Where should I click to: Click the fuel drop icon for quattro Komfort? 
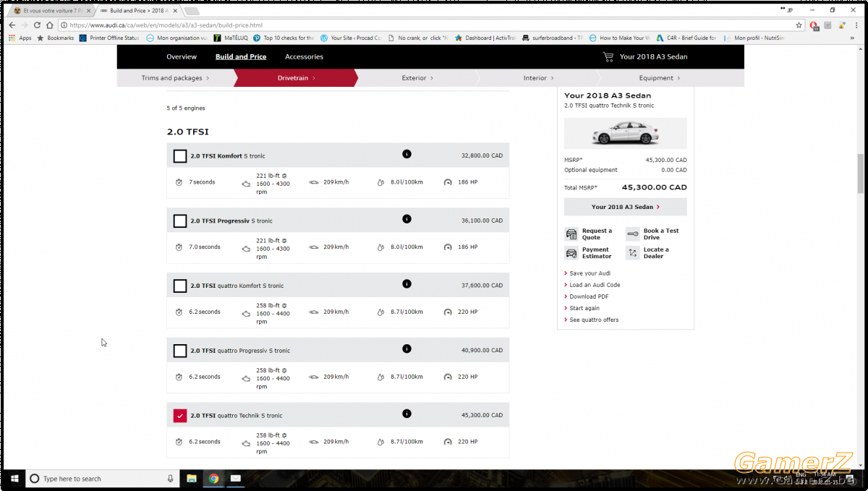point(380,312)
